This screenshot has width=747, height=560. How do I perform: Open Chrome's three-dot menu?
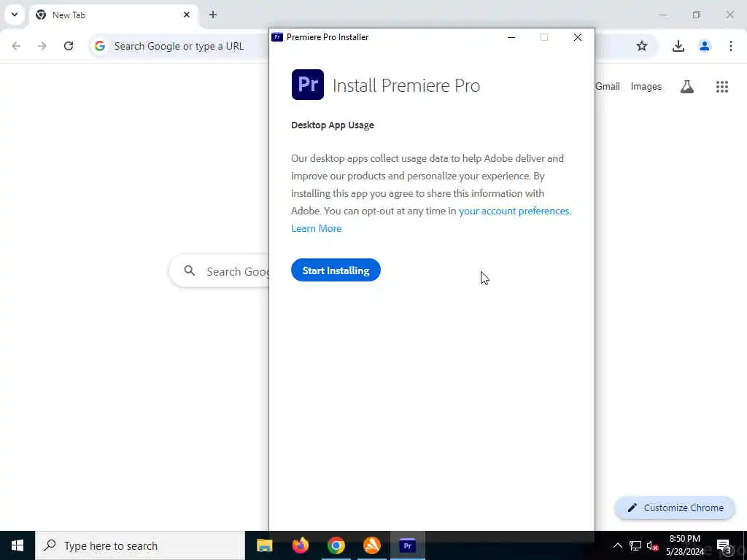731,46
